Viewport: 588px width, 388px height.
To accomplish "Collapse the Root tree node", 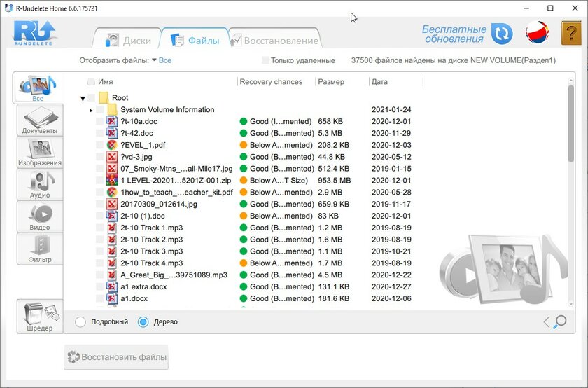I will (83, 98).
